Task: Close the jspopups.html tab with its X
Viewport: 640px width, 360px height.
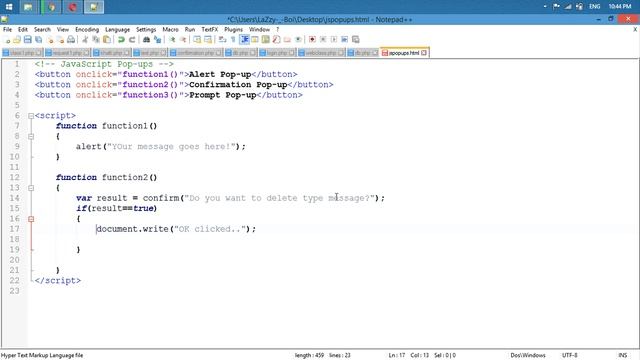Action: tap(424, 53)
